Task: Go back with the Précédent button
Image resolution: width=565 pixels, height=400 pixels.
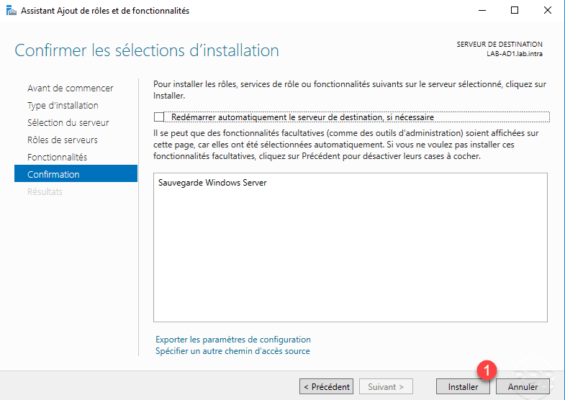Action: pyautogui.click(x=326, y=387)
